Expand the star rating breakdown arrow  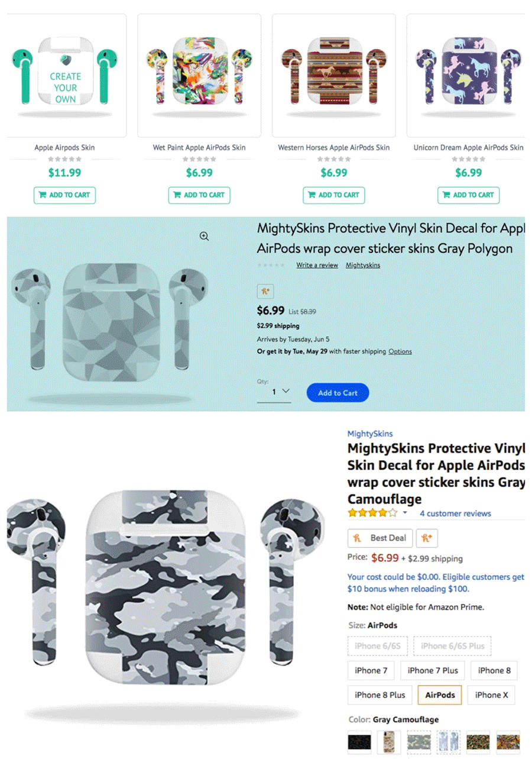click(405, 513)
